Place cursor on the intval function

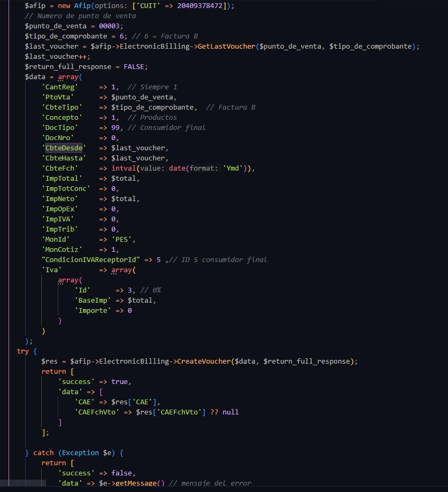[x=123, y=168]
